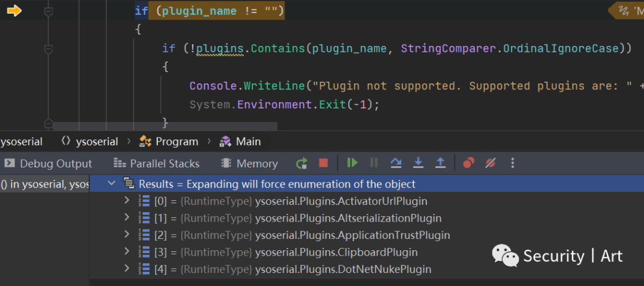
Task: Open the Memory tab
Action: (x=249, y=164)
